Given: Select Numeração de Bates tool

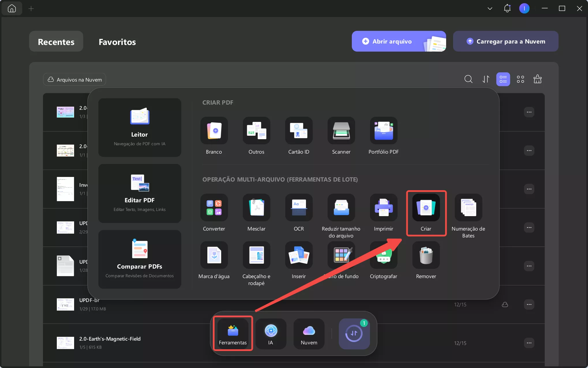Looking at the screenshot, I should [468, 208].
